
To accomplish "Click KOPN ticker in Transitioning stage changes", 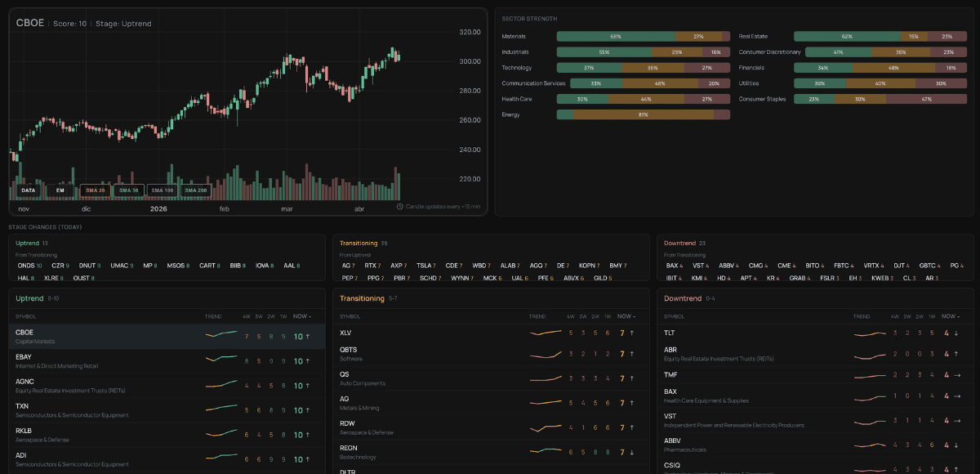I will 590,266.
